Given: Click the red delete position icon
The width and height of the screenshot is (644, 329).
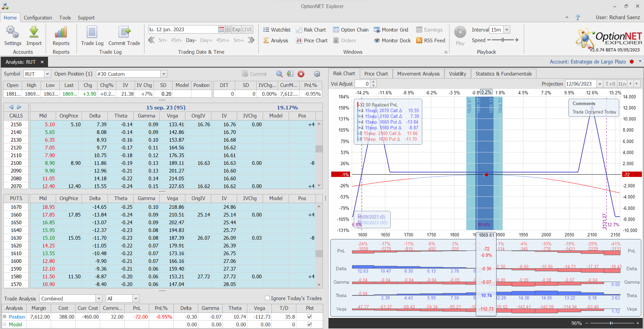Looking at the screenshot, I should 301,74.
